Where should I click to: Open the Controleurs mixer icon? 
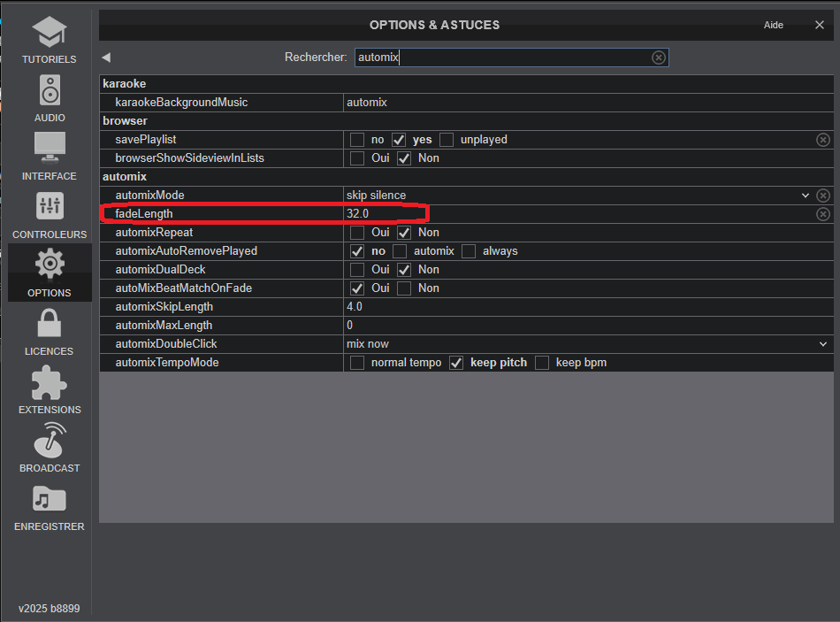coord(50,207)
